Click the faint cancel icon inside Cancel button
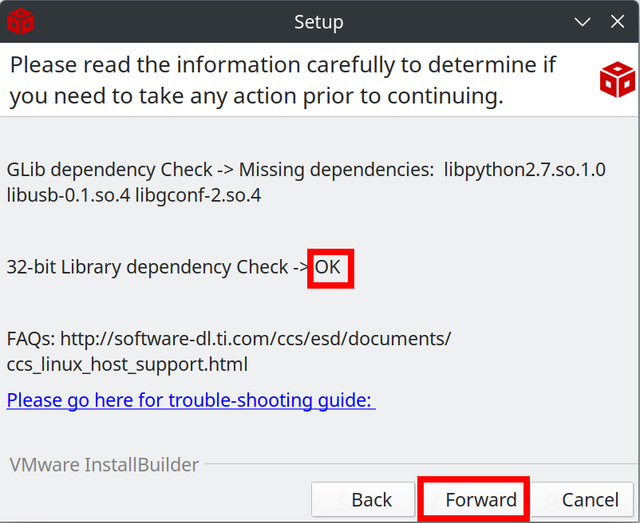 tap(552, 499)
